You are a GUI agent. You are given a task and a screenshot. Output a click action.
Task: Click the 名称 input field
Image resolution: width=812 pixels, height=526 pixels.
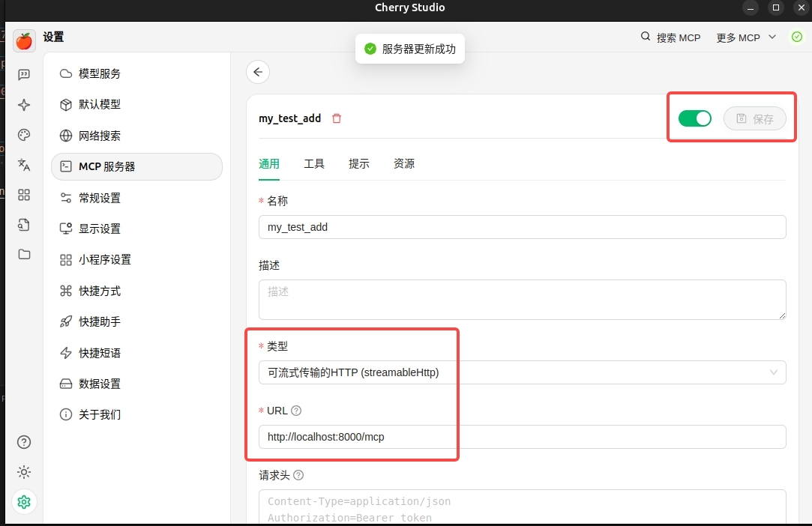pyautogui.click(x=522, y=227)
